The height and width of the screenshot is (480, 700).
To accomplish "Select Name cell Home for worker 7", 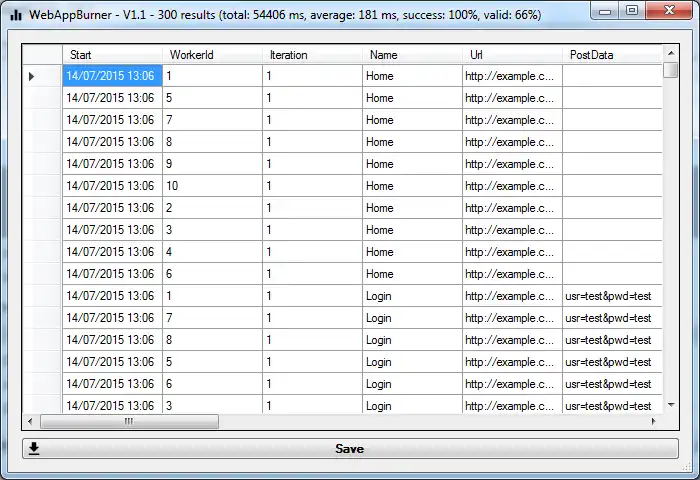I will [x=412, y=120].
